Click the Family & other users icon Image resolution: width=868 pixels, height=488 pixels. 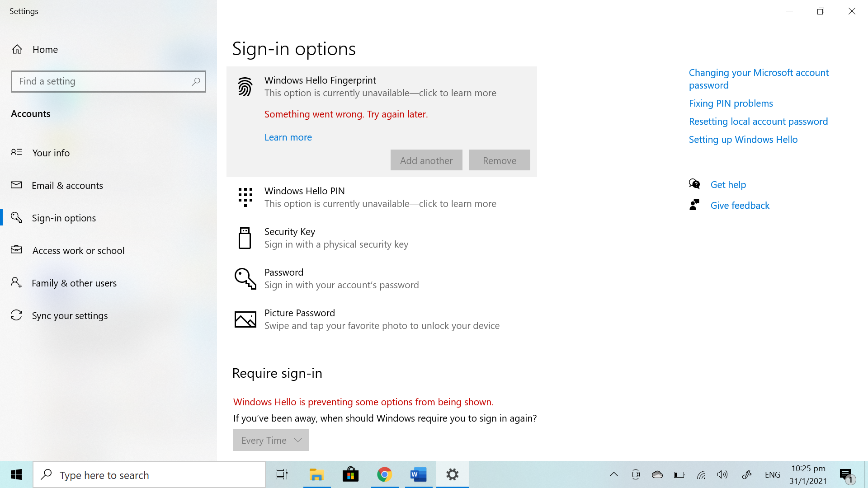[x=16, y=282]
